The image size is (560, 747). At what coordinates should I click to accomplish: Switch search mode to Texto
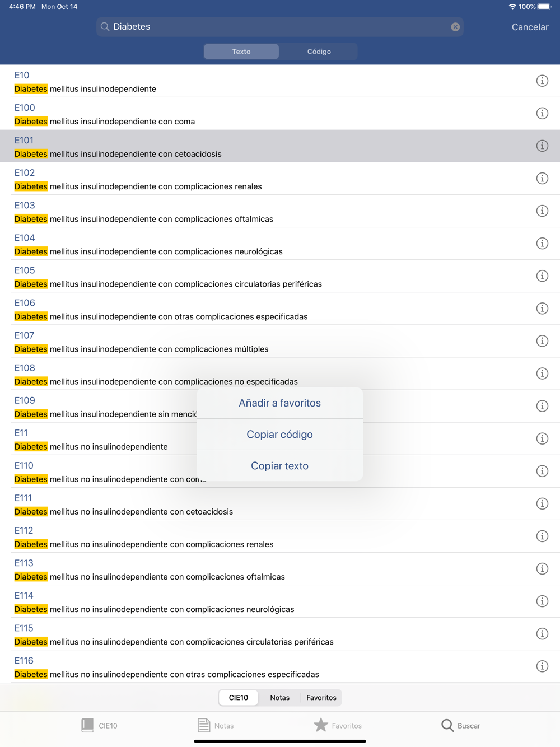tap(241, 52)
